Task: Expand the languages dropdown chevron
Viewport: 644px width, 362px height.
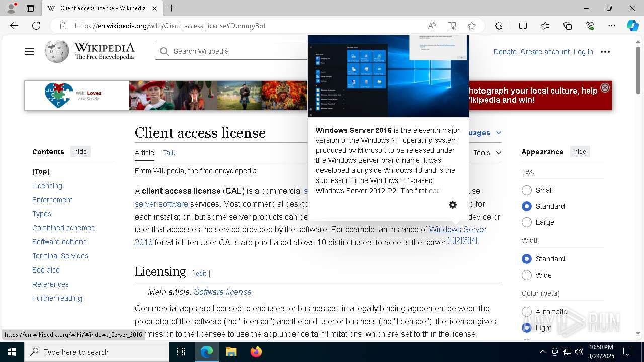Action: click(498, 133)
